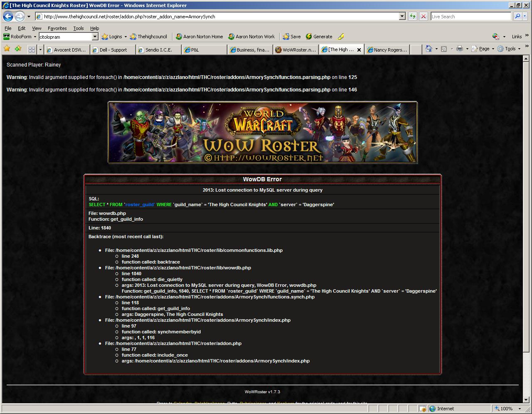
Task: Switch to the Nancy Rogers... tab
Action: pos(387,49)
